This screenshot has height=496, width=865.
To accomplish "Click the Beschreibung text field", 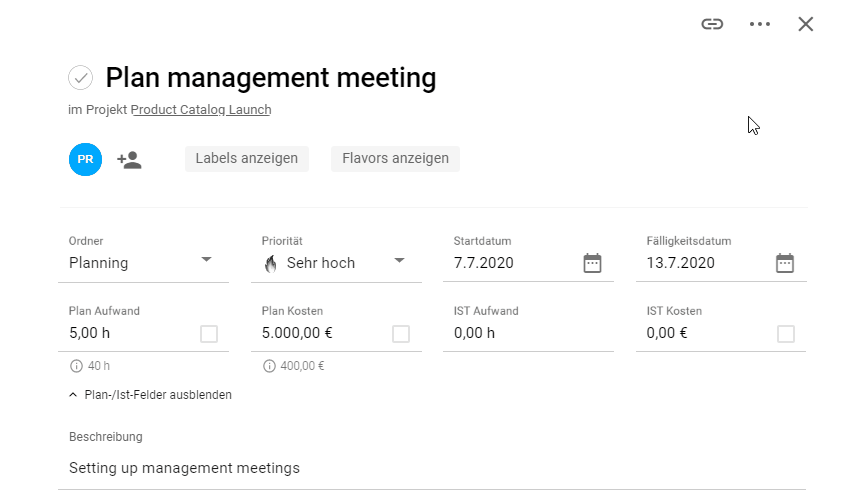I will (432, 468).
